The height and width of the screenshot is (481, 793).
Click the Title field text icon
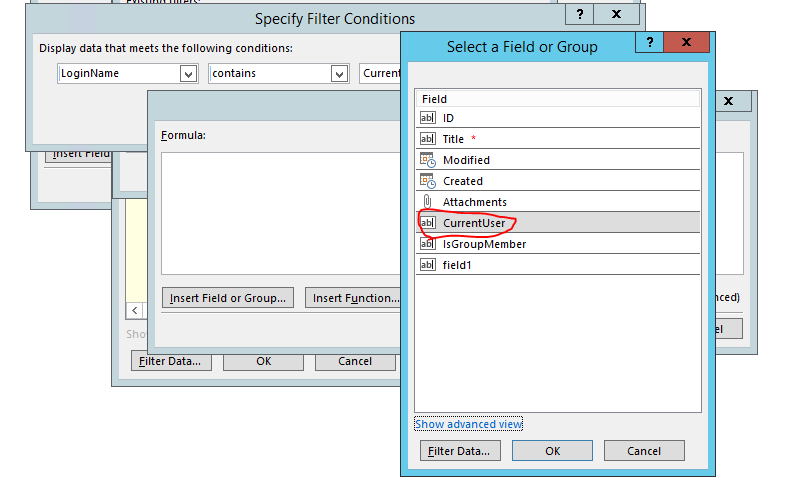click(x=427, y=139)
